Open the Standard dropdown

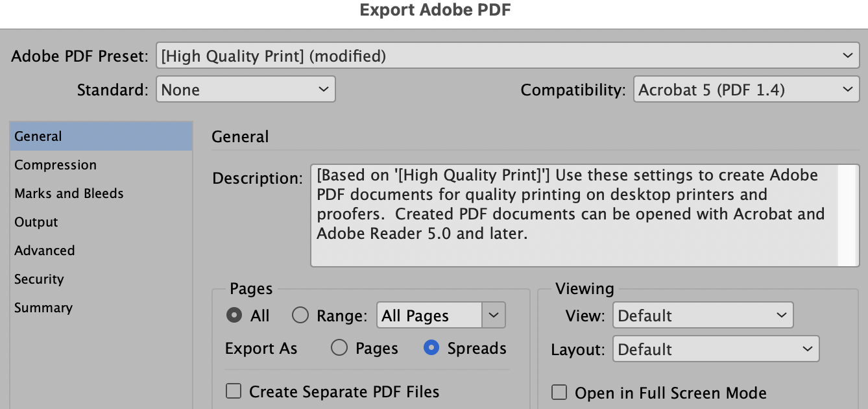[245, 89]
